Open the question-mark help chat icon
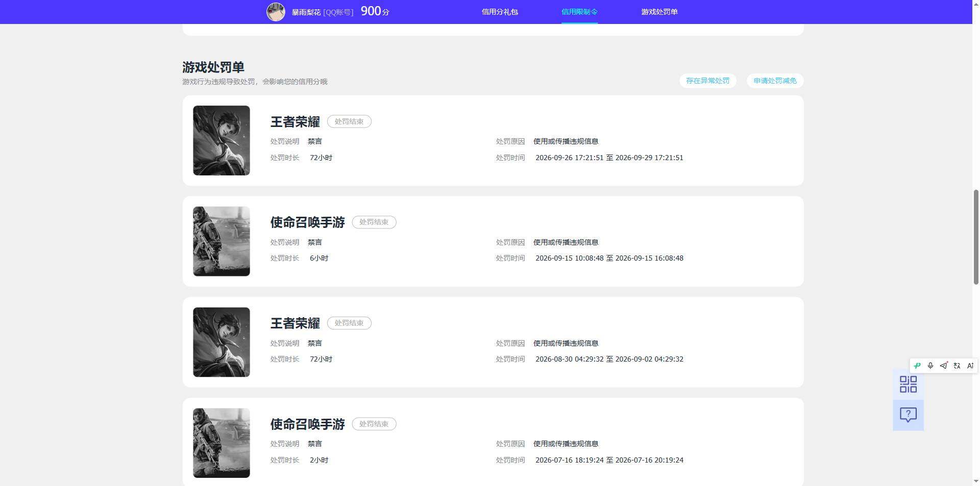980x486 pixels. (x=908, y=415)
